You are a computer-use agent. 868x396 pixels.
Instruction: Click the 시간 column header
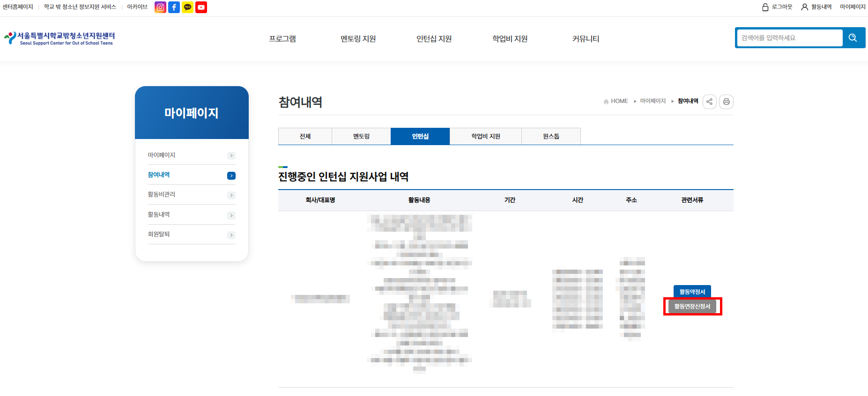578,200
